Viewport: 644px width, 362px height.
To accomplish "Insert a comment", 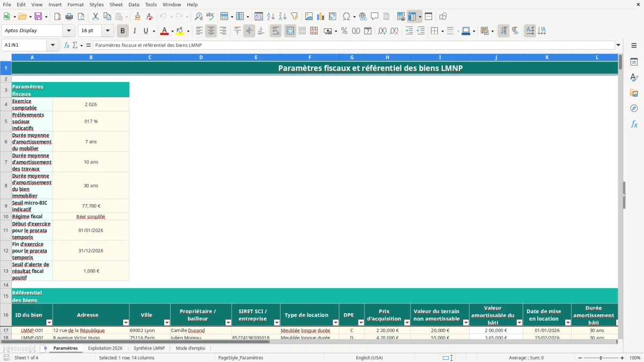I will coord(375,17).
